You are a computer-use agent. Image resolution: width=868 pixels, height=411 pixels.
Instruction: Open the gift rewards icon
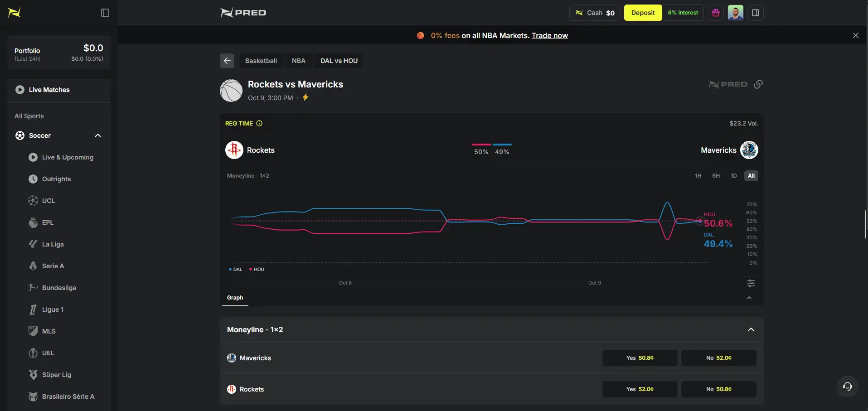(716, 13)
